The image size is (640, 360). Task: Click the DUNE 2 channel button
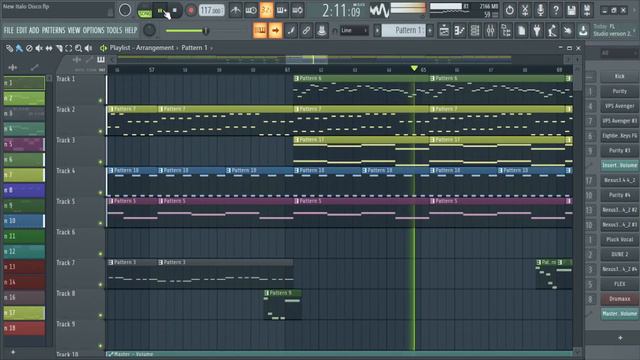pyautogui.click(x=619, y=254)
